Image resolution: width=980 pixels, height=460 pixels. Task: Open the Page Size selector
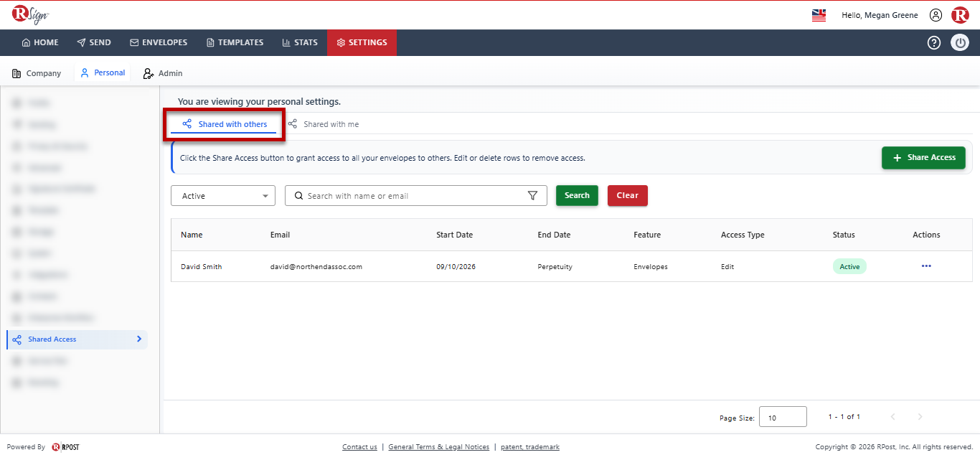point(783,417)
